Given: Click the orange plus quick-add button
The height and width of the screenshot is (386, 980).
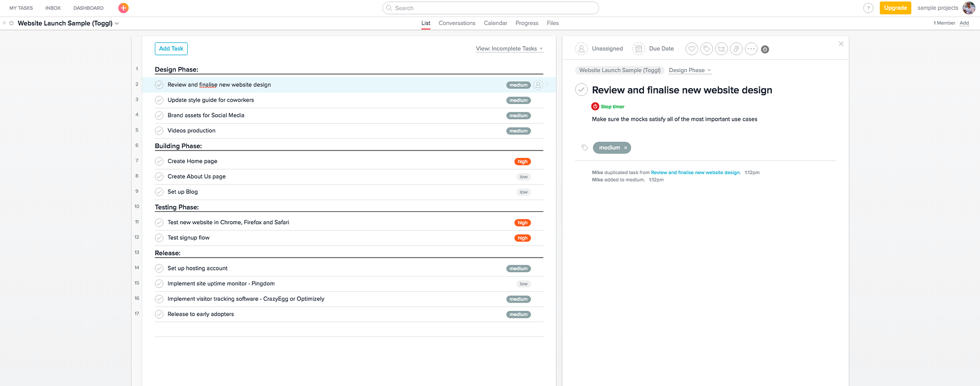Looking at the screenshot, I should [123, 8].
